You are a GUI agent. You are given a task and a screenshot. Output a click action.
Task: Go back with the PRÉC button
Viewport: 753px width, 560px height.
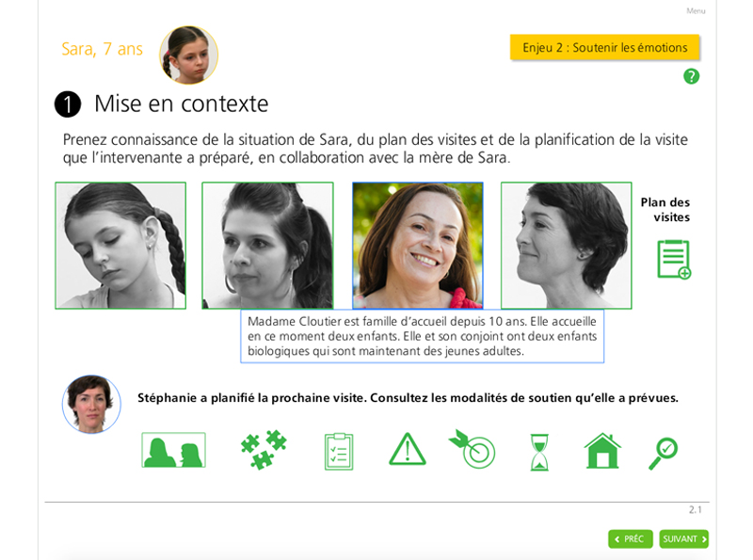click(630, 539)
